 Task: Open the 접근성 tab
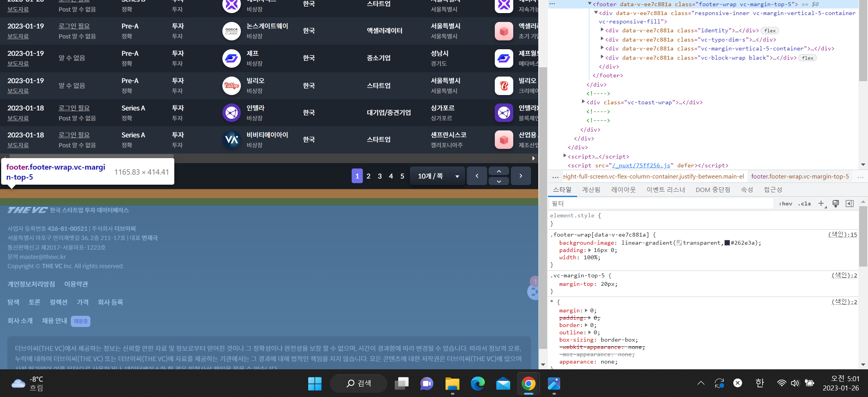tap(773, 190)
